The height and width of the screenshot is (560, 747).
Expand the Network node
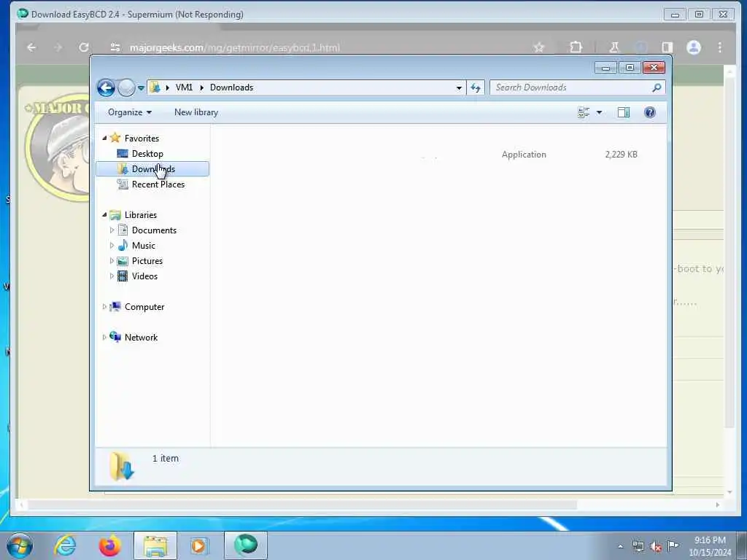[x=104, y=338]
